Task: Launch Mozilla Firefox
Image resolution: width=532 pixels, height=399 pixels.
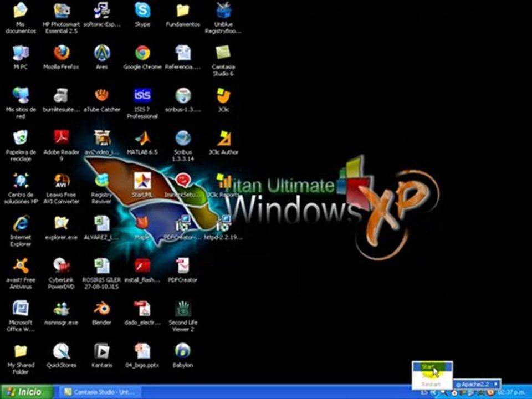Action: pyautogui.click(x=61, y=57)
